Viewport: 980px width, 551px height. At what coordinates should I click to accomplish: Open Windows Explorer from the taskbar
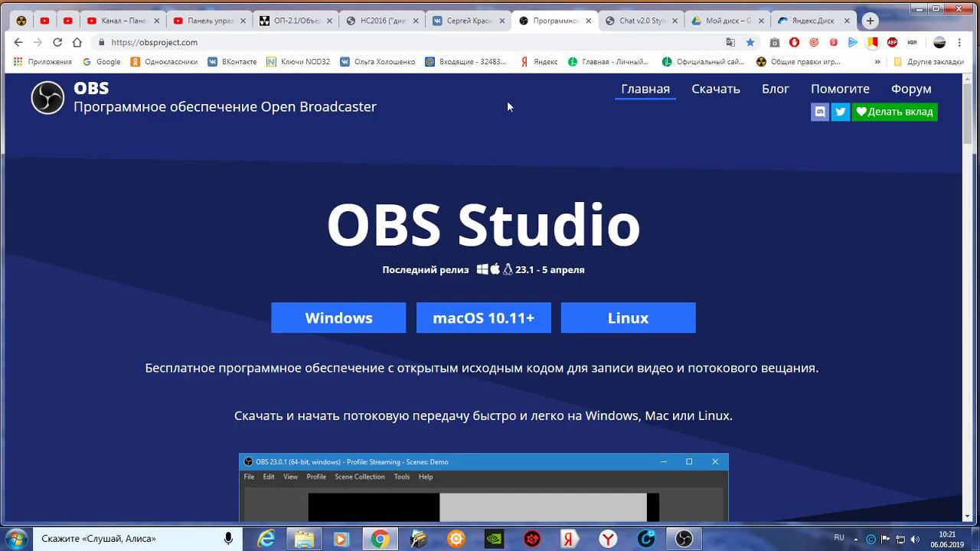coord(304,539)
